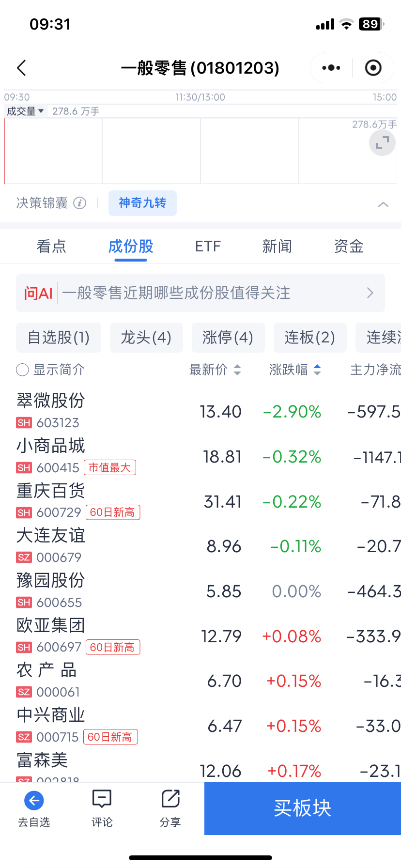The height and width of the screenshot is (868, 401).
Task: Open the 问AI suggestion arrow
Action: (370, 293)
